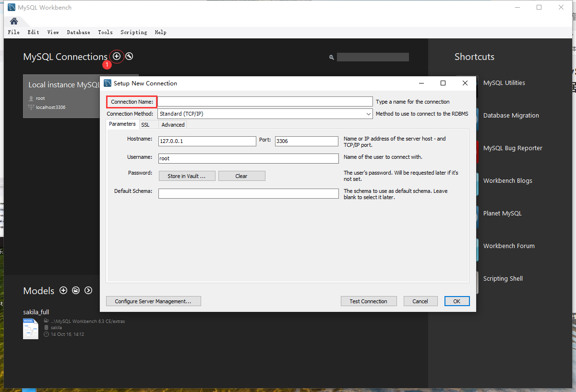Click the Store in Vault button
Viewport: 576px width, 392px height.
187,176
